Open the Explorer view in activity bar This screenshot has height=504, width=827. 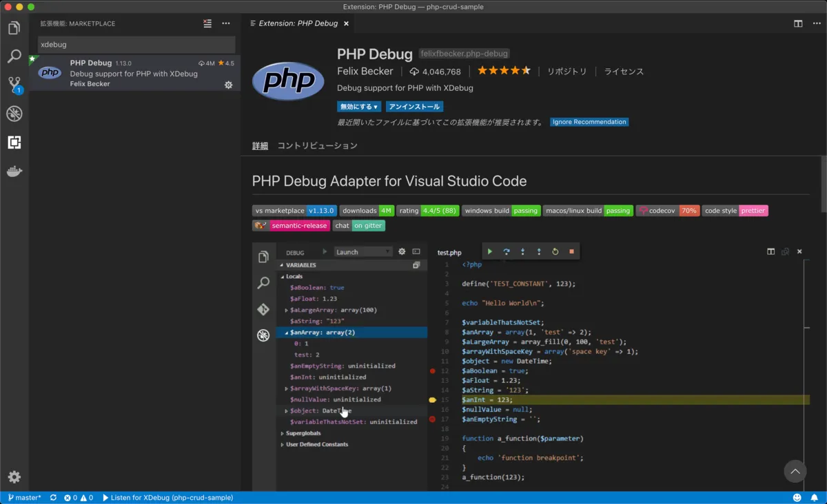click(14, 28)
